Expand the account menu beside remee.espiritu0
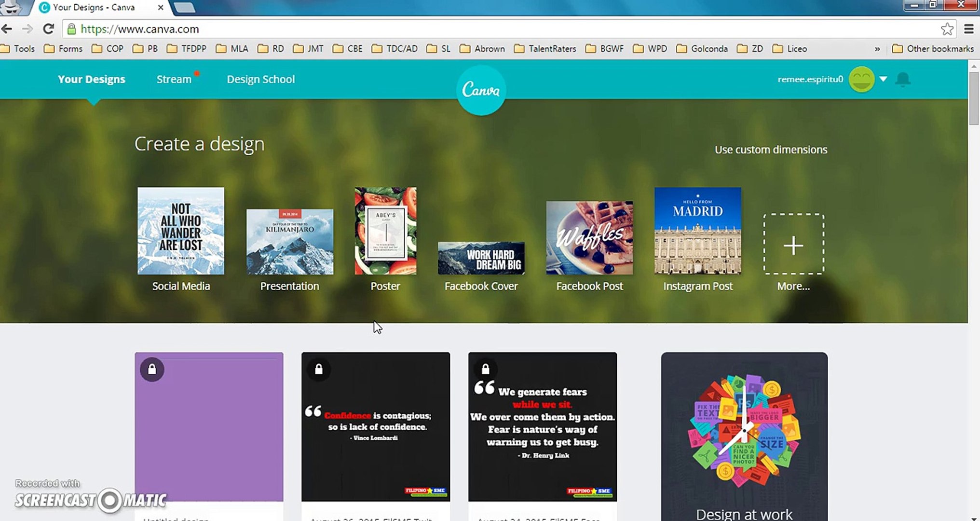The width and height of the screenshot is (980, 521). click(883, 79)
